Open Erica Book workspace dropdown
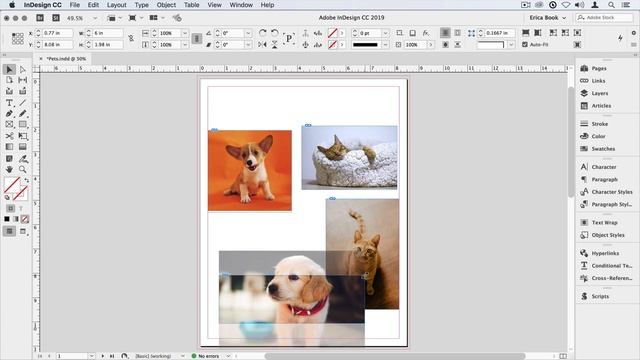 click(x=548, y=18)
